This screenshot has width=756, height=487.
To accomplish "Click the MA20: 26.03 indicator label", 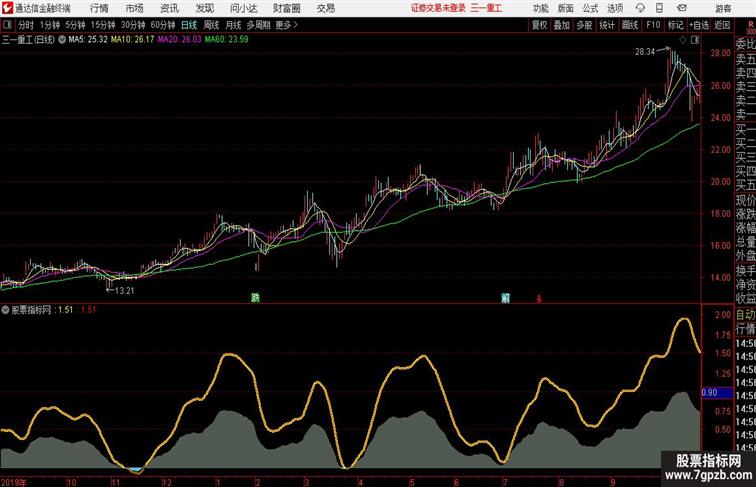I will (x=179, y=40).
